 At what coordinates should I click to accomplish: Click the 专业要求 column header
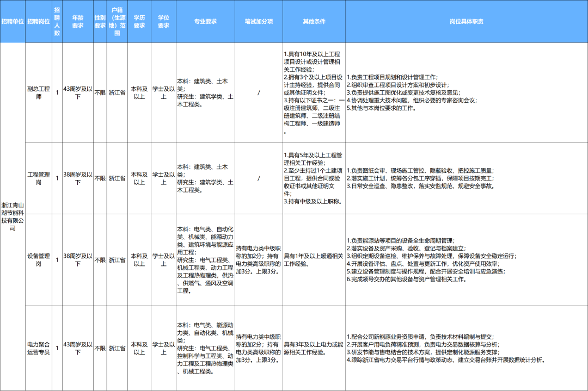(205, 21)
